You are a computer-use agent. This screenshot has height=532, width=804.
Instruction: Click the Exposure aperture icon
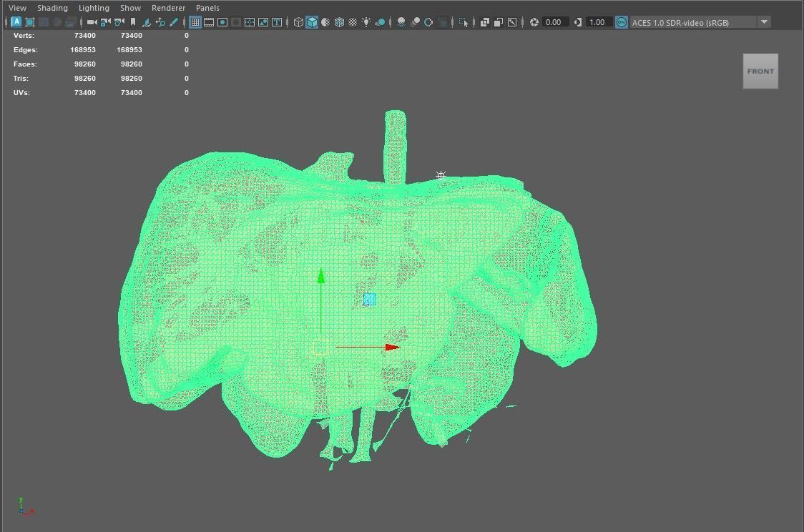(x=534, y=22)
